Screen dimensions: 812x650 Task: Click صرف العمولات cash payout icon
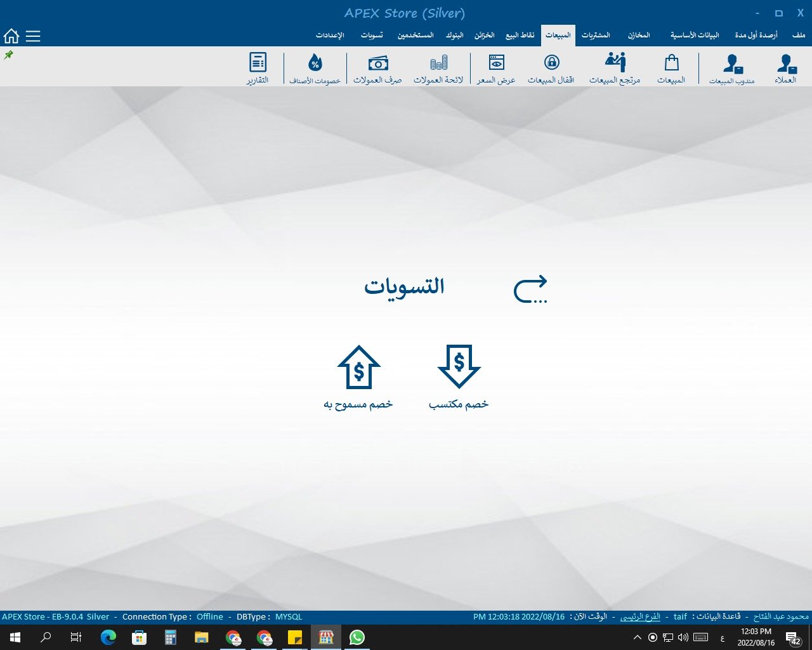pos(377,68)
